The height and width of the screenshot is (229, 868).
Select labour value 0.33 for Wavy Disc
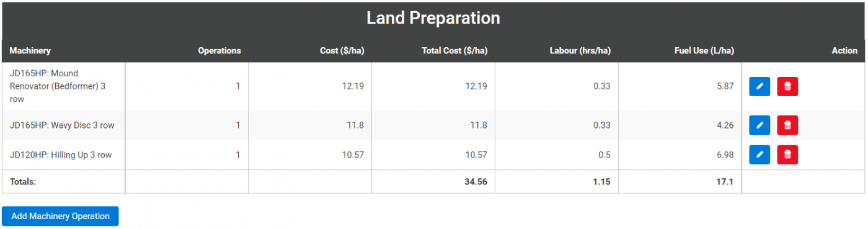pos(602,125)
